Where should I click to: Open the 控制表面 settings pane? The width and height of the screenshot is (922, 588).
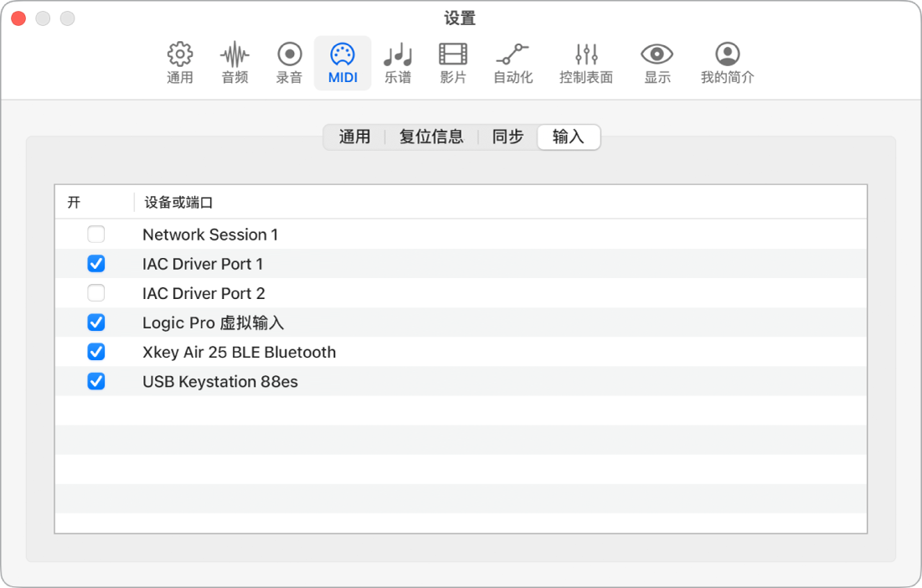click(585, 63)
